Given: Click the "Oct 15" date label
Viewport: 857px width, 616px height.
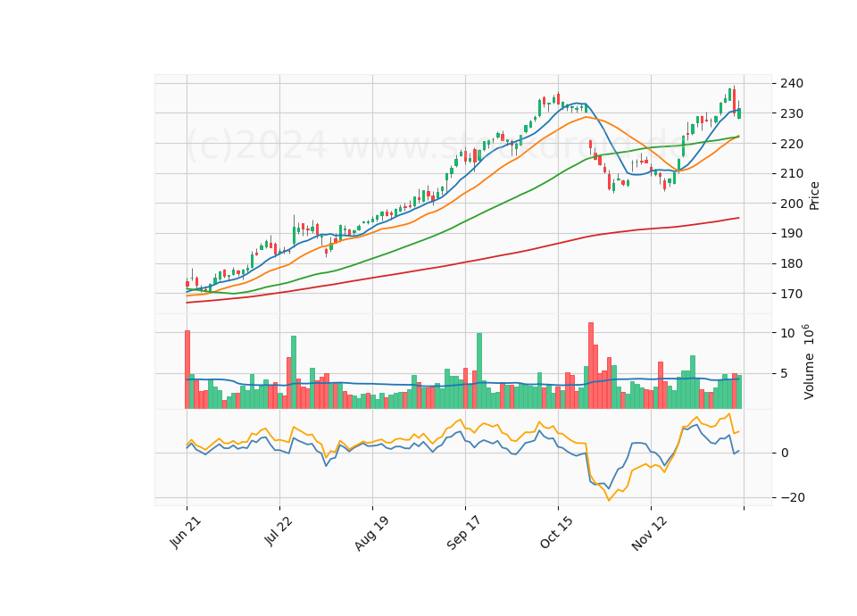Looking at the screenshot, I should click(x=557, y=532).
